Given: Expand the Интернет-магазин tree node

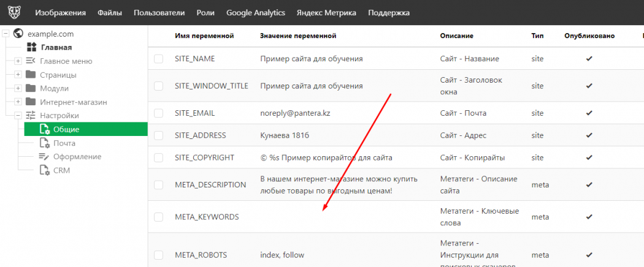Looking at the screenshot, I should pos(18,102).
